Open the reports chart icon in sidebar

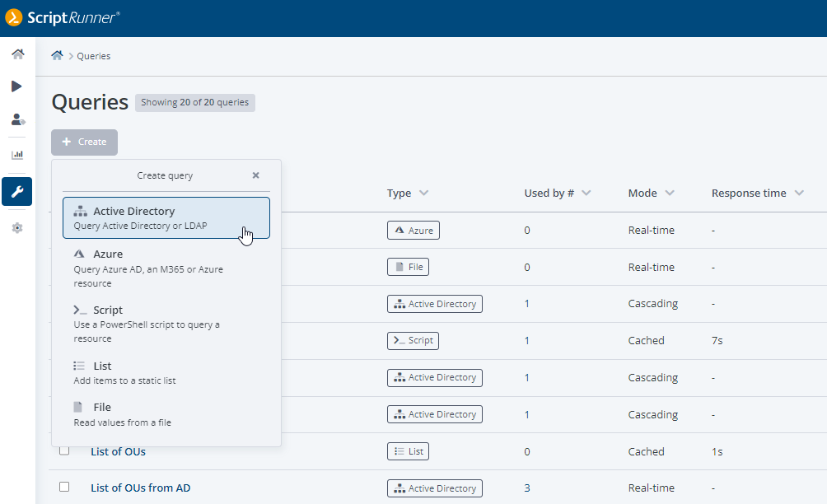point(17,155)
